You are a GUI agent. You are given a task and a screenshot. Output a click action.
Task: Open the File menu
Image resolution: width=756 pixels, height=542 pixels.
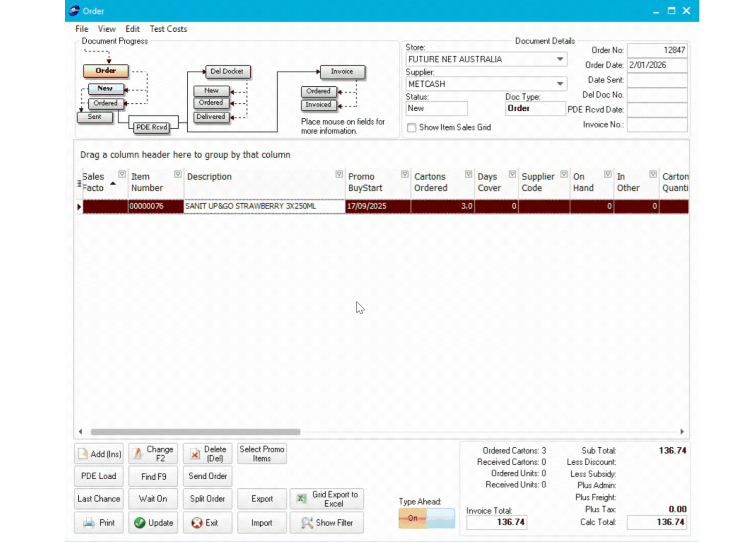(x=82, y=29)
